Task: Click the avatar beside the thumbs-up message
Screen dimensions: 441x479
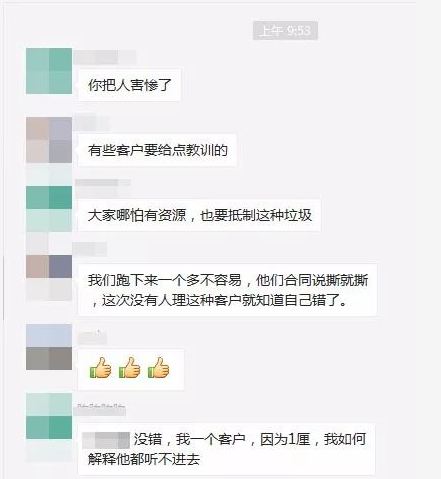Action: click(x=49, y=347)
